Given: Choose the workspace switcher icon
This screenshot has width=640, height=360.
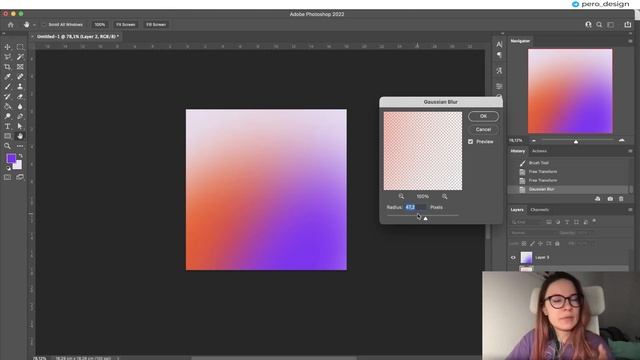Looking at the screenshot, I should pyautogui.click(x=611, y=24).
